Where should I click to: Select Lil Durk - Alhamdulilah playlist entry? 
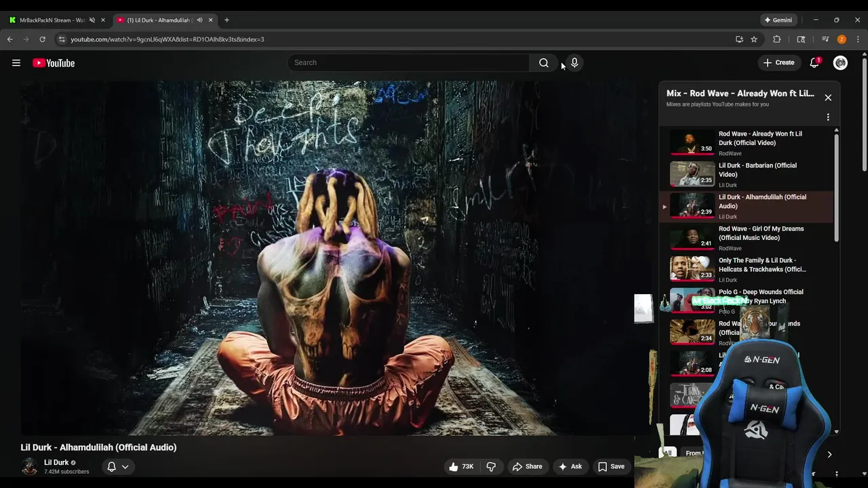pos(747,206)
